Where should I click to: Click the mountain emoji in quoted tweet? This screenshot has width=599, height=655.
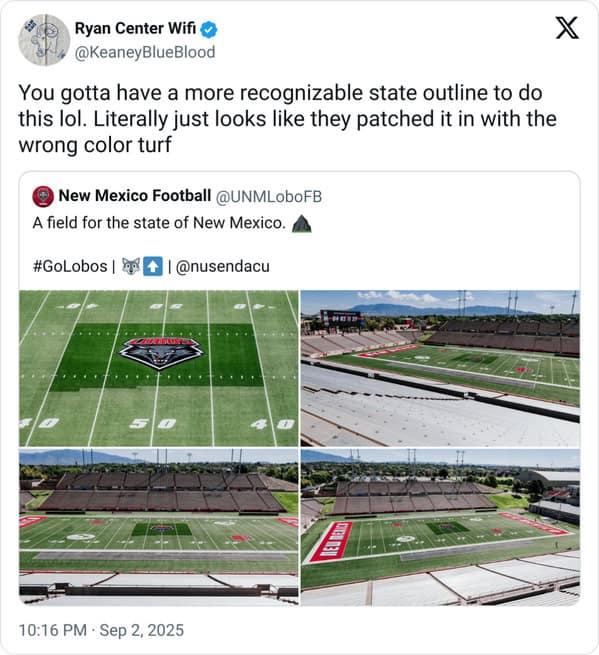[x=302, y=223]
